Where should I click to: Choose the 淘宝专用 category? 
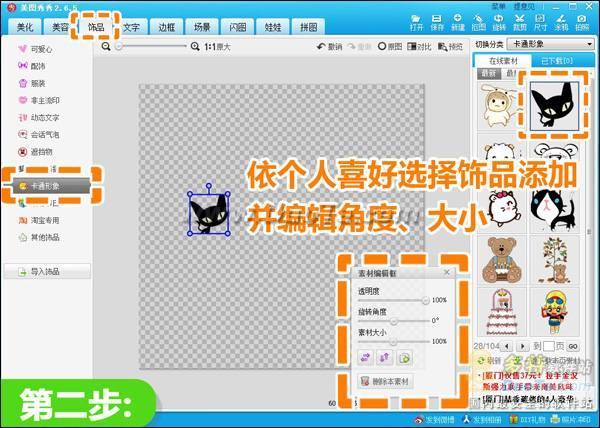(x=39, y=220)
